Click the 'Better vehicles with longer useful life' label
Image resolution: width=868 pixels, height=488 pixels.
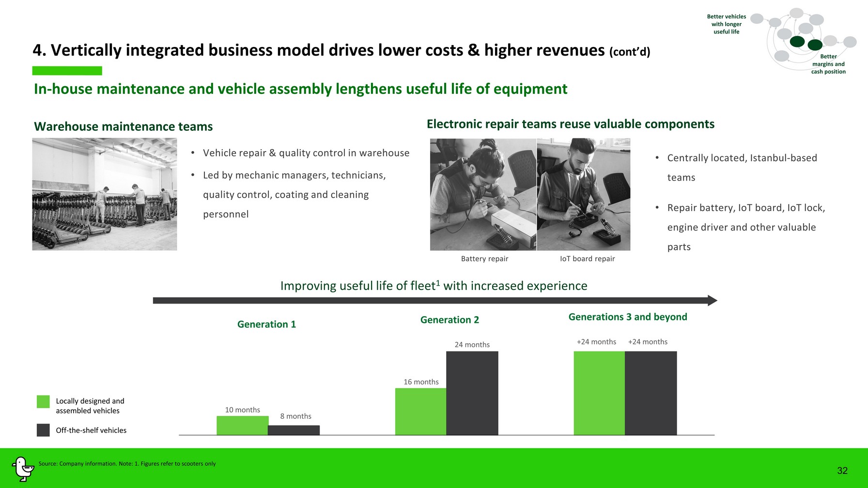[726, 24]
